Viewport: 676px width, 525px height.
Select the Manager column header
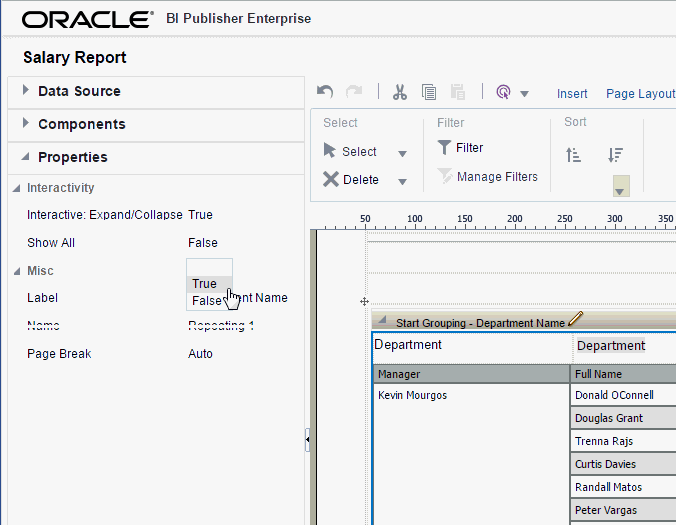point(471,374)
